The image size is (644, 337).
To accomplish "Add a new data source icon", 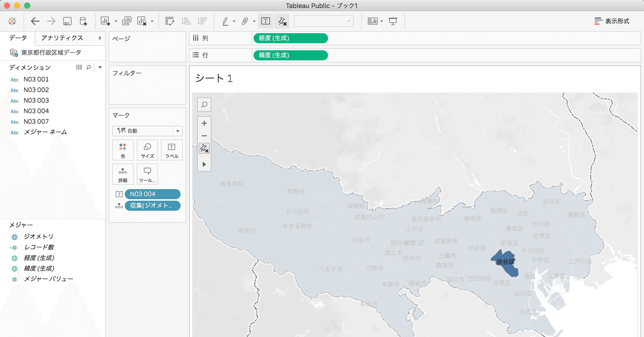I will pyautogui.click(x=84, y=21).
